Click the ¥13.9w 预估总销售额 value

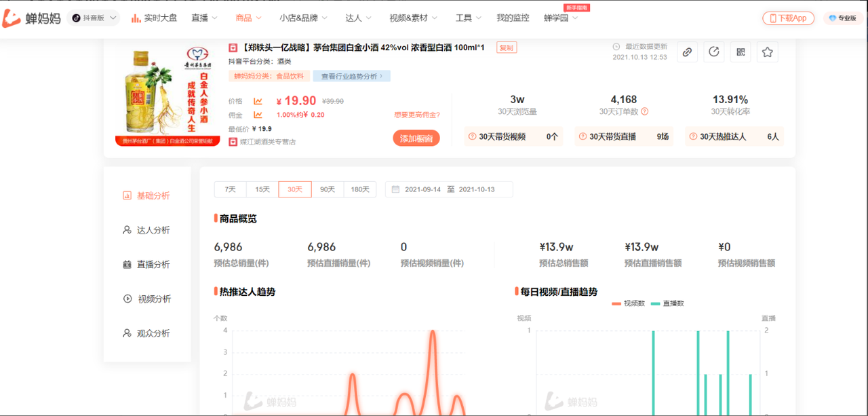[556, 247]
